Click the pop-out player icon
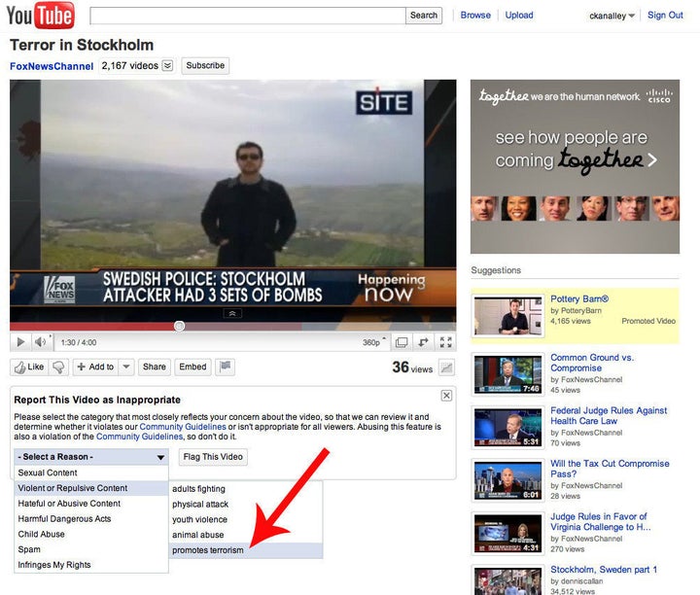 point(423,342)
